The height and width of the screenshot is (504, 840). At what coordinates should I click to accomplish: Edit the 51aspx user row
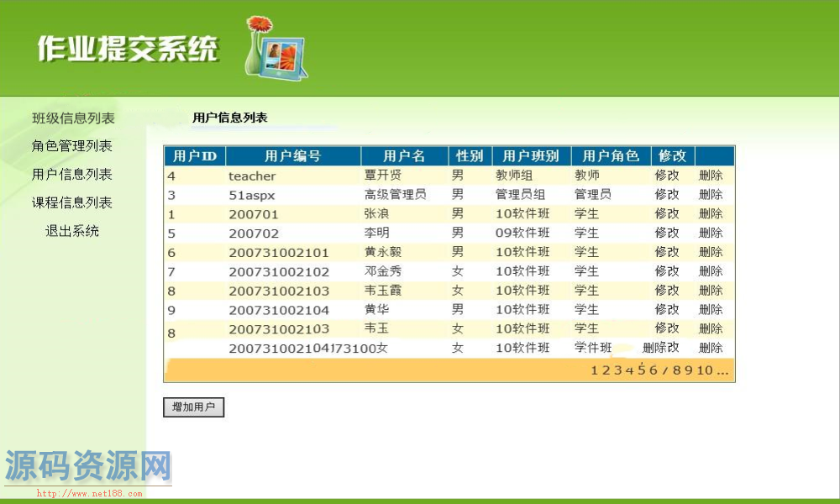point(667,195)
